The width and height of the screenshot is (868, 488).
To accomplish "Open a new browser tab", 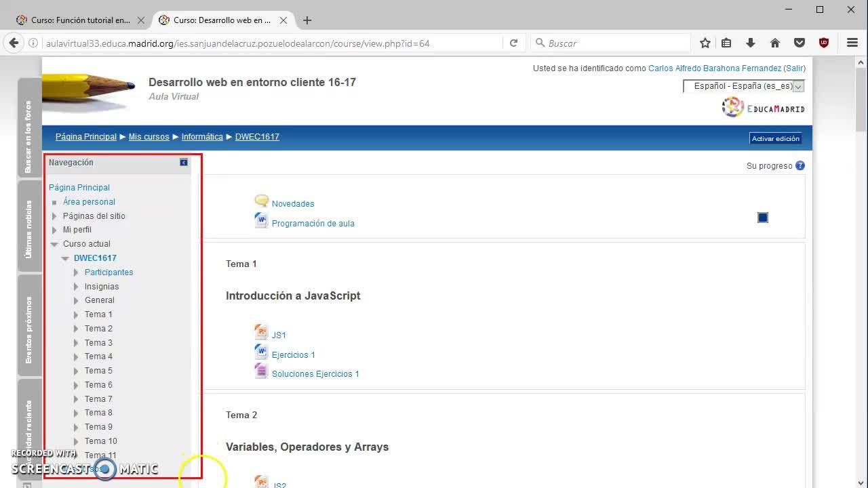I will 307,20.
